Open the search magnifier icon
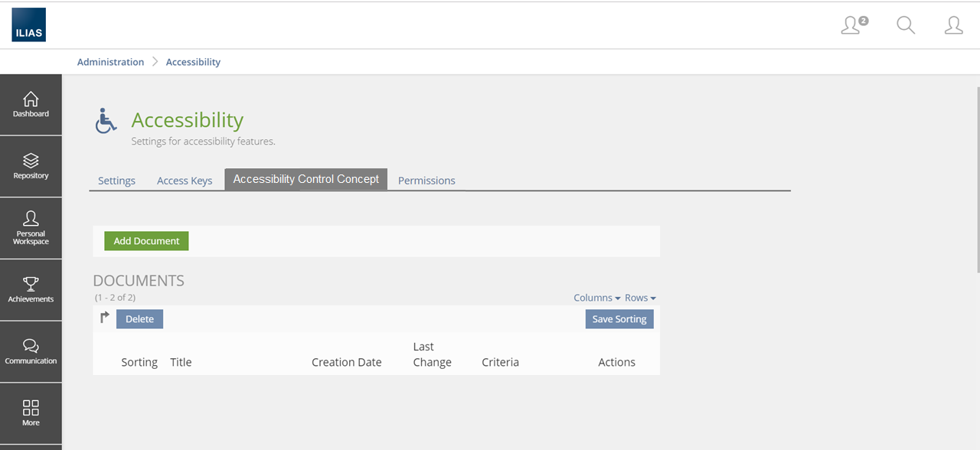Viewport: 980px width, 450px height. (x=906, y=25)
